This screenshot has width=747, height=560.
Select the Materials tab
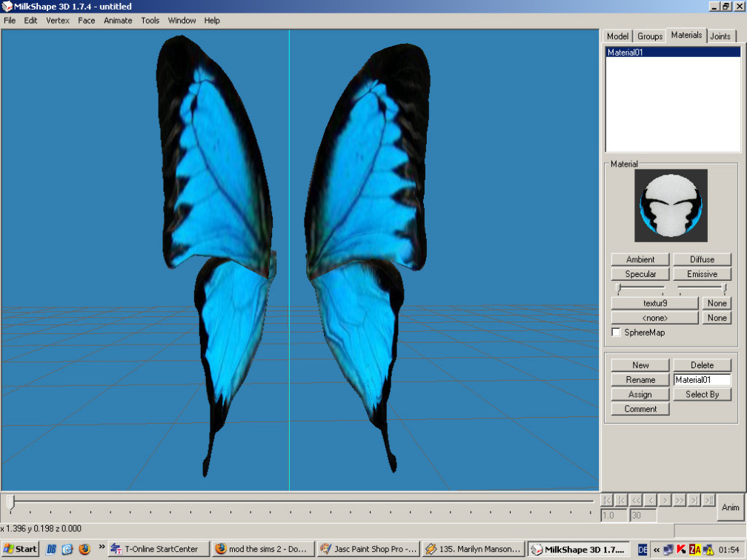(x=686, y=35)
